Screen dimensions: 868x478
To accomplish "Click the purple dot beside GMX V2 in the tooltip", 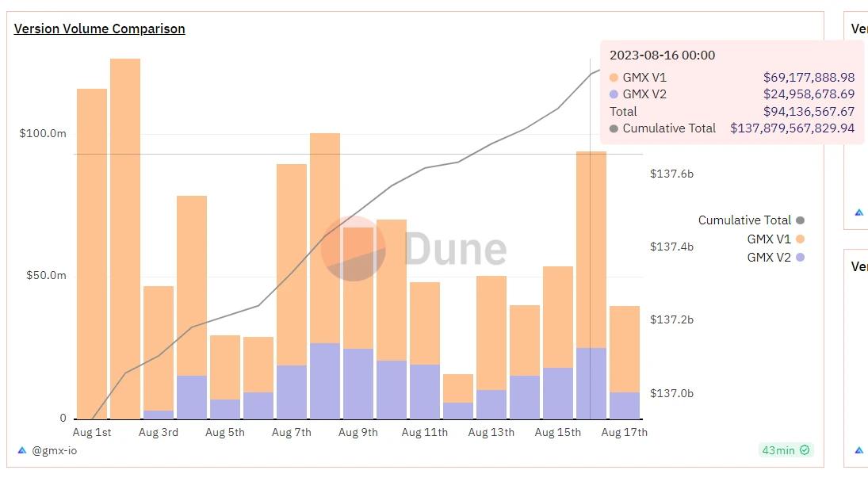I will pyautogui.click(x=614, y=94).
